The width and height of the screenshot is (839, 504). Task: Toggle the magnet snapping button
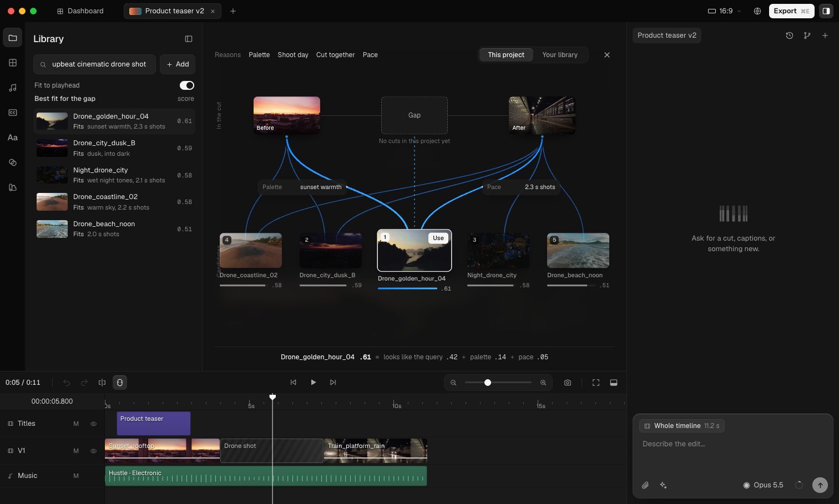point(119,383)
